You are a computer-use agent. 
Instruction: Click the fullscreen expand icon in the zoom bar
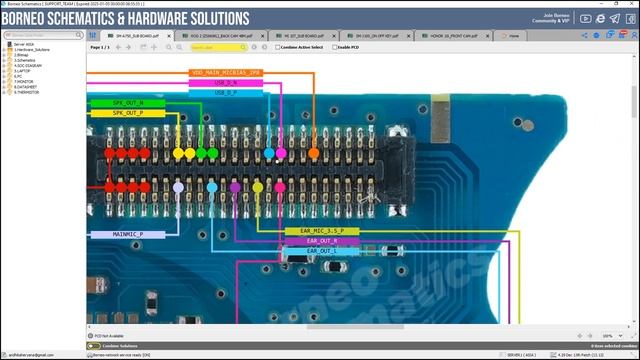633,336
